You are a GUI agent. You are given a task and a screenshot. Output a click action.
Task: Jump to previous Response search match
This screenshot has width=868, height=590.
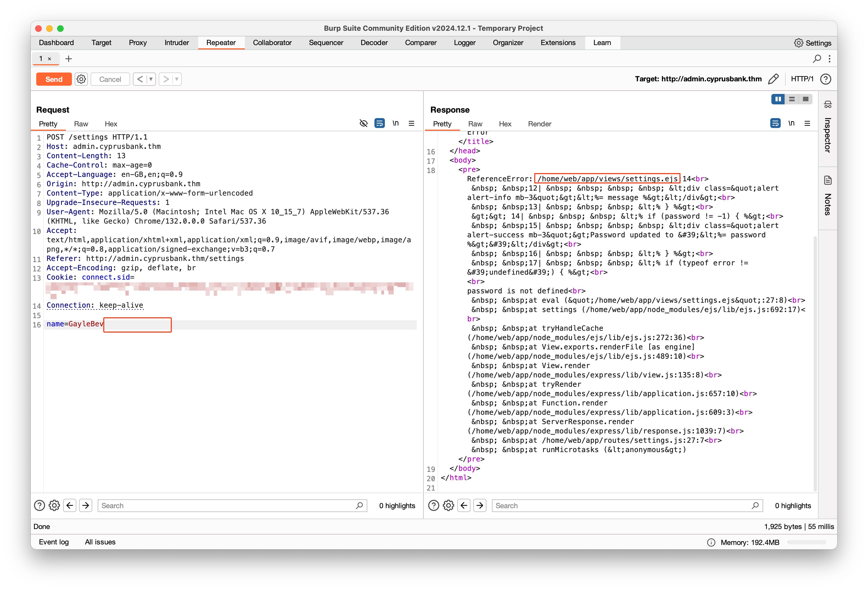464,506
